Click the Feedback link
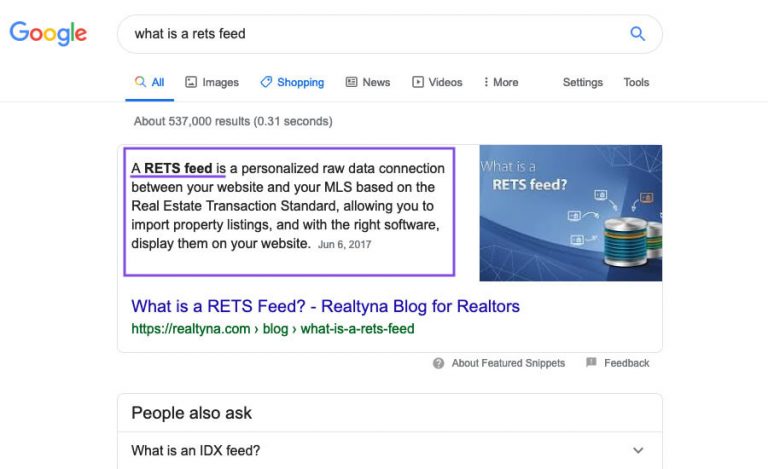The image size is (768, 469). tap(626, 363)
